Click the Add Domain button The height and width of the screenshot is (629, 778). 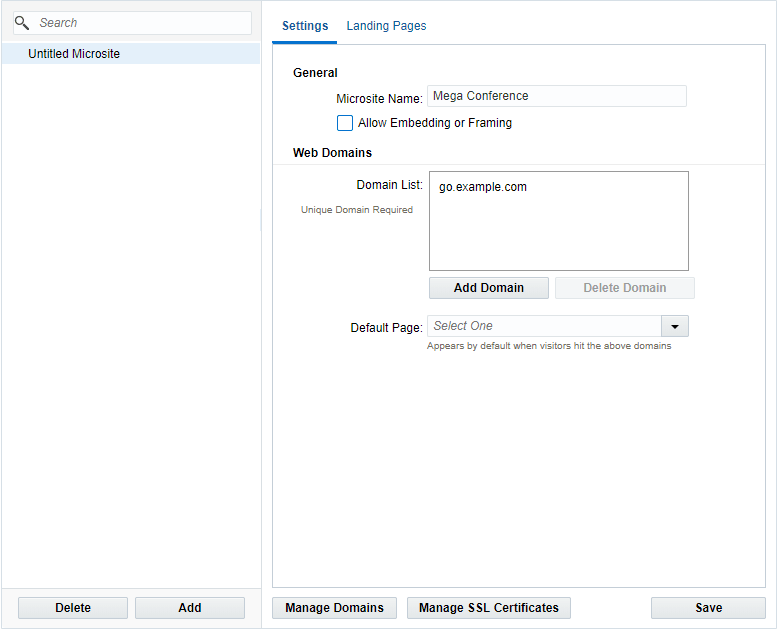click(489, 288)
